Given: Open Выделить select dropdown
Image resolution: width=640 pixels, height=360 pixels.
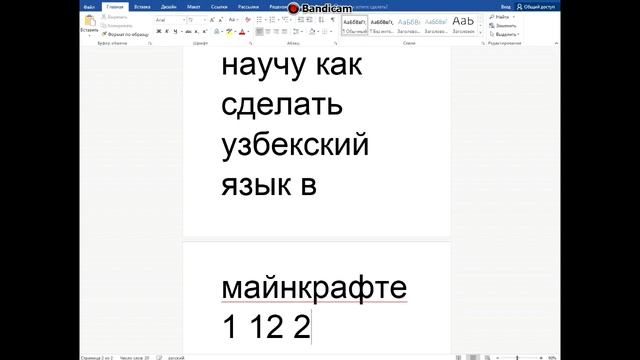Looking at the screenshot, I should click(504, 34).
